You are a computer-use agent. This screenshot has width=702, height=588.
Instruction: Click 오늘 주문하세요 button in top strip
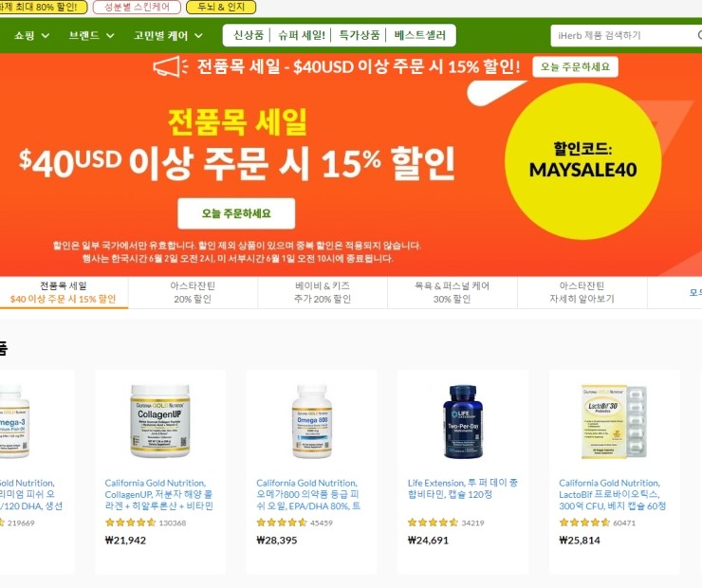point(575,66)
